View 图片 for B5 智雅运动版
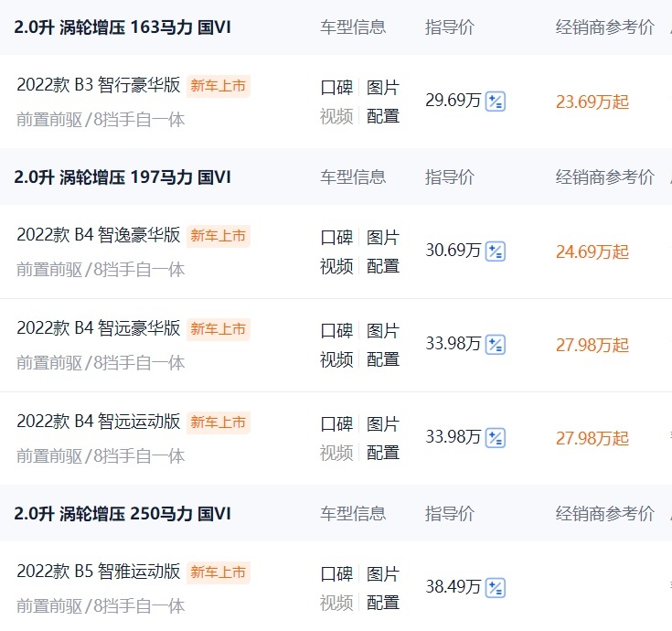 [x=383, y=574]
